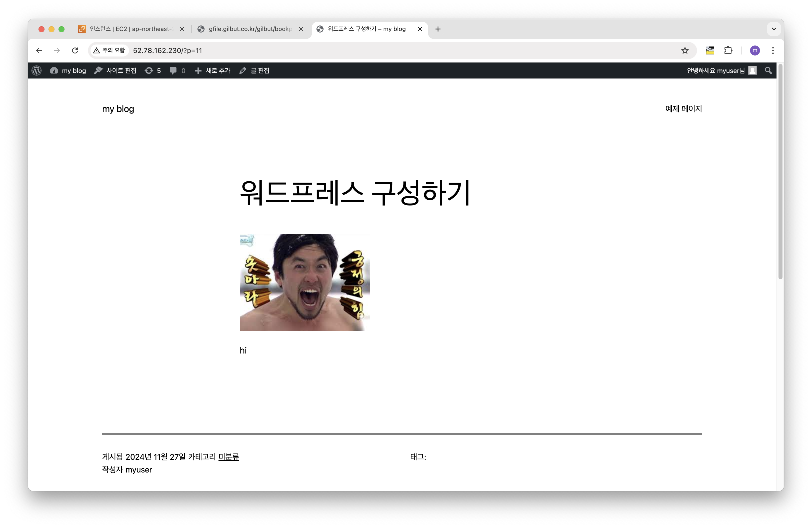Open a new browser tab
This screenshot has height=528, width=812.
pos(438,29)
